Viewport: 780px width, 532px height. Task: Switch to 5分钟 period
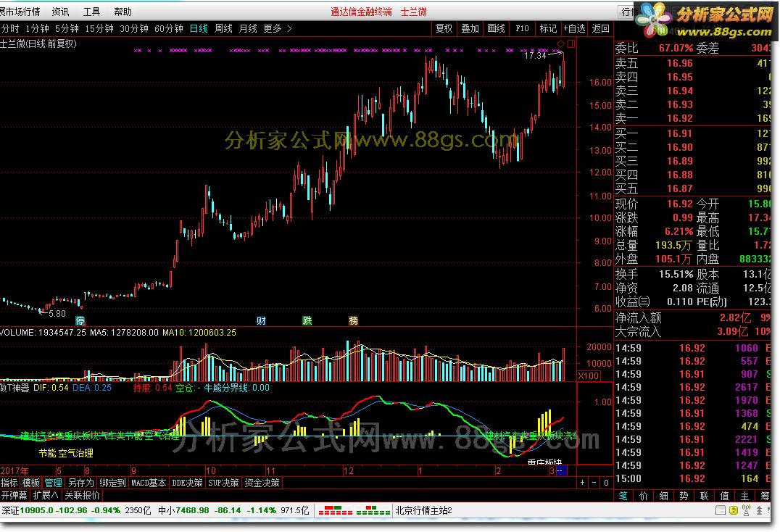pos(67,28)
